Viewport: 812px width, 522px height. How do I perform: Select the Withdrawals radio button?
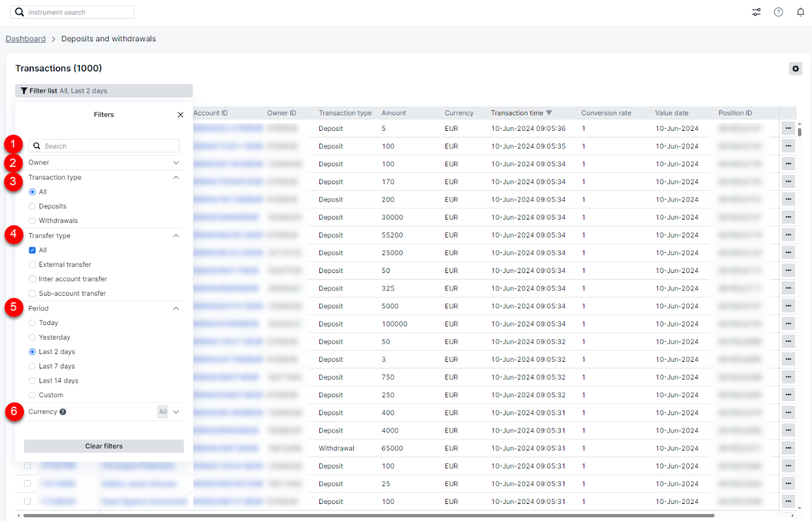tap(32, 221)
